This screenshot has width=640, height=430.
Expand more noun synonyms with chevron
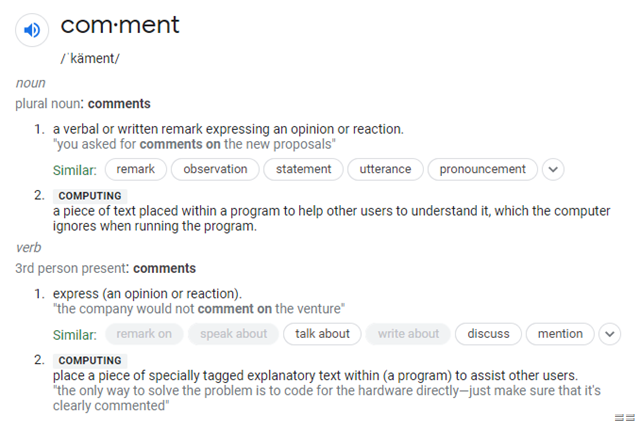point(553,169)
